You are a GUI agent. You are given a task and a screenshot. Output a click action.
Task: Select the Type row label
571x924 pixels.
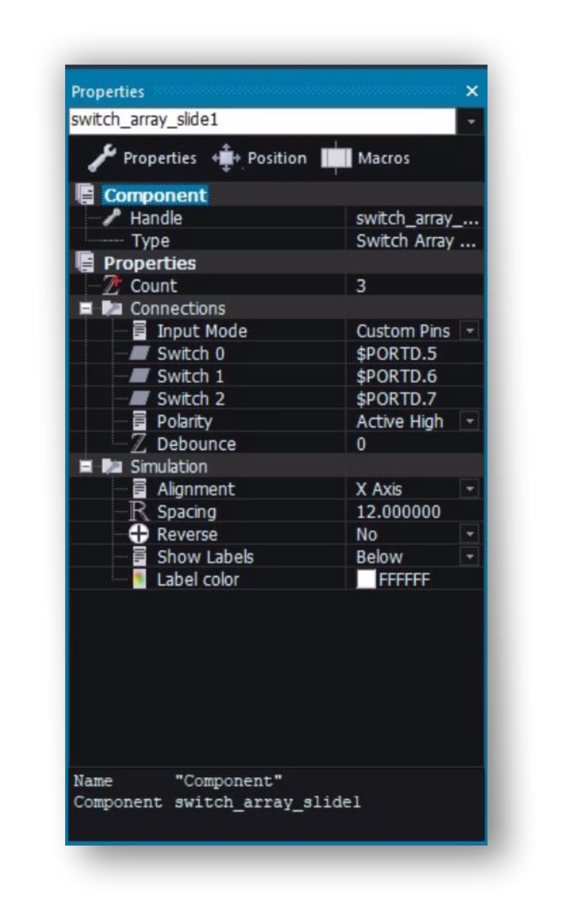[151, 241]
